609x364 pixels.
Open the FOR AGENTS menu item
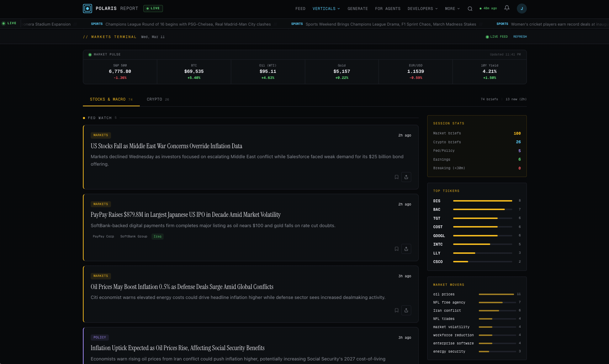pos(387,9)
